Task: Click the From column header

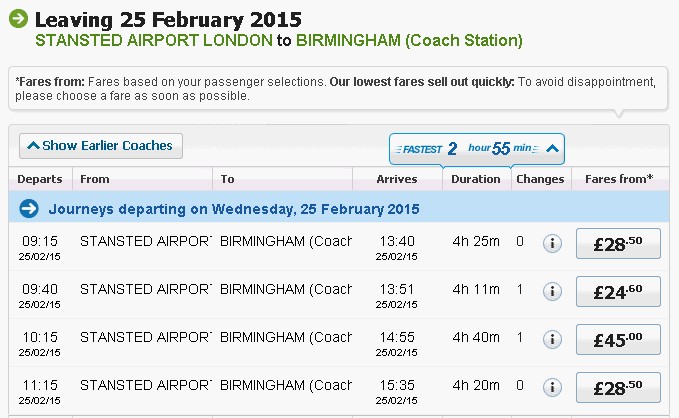Action: (x=95, y=179)
